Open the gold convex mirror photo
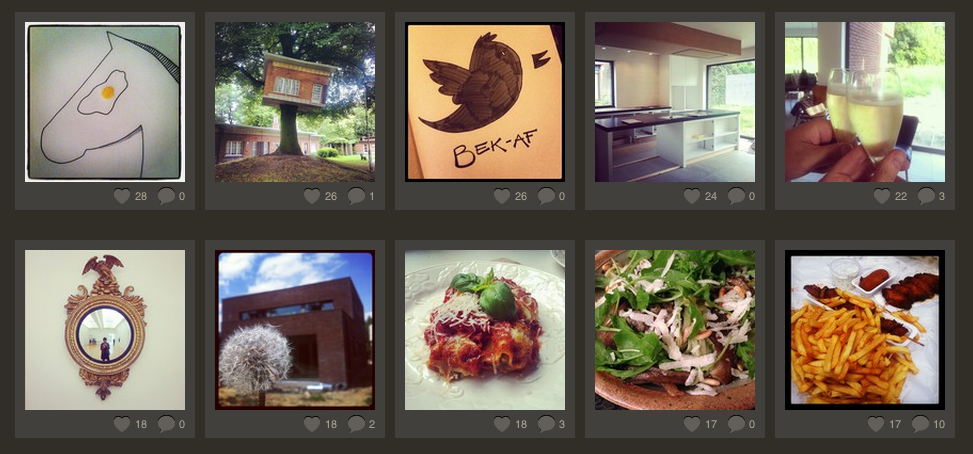 pos(105,330)
